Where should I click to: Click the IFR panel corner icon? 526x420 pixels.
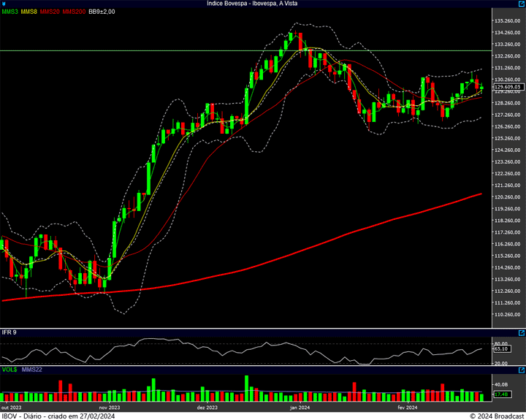(x=520, y=332)
